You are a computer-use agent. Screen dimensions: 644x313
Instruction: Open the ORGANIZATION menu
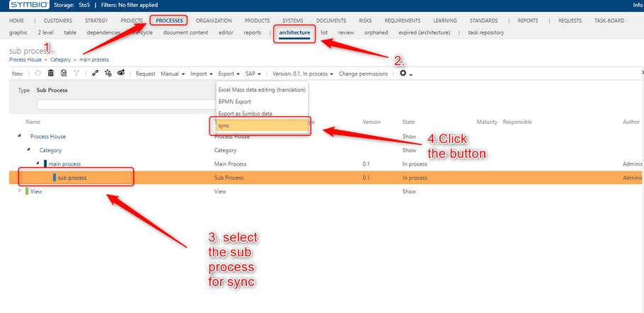[x=214, y=21]
